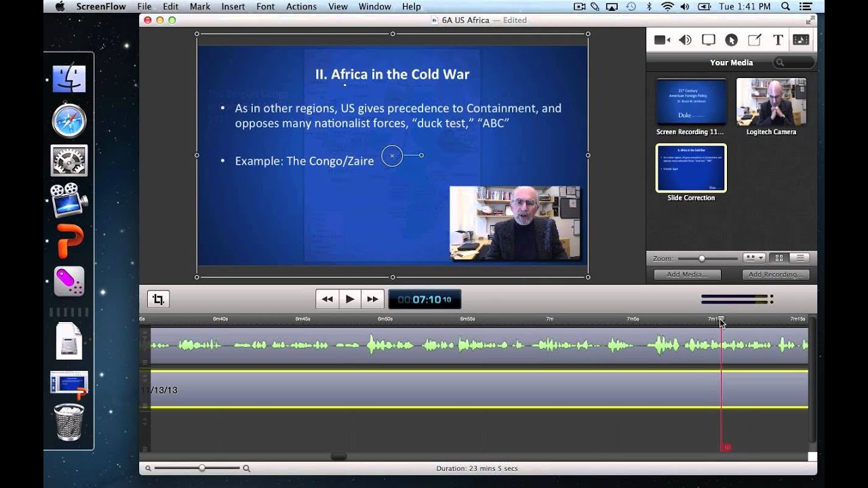The height and width of the screenshot is (488, 868).
Task: Select the Crop tool button
Action: (x=158, y=299)
